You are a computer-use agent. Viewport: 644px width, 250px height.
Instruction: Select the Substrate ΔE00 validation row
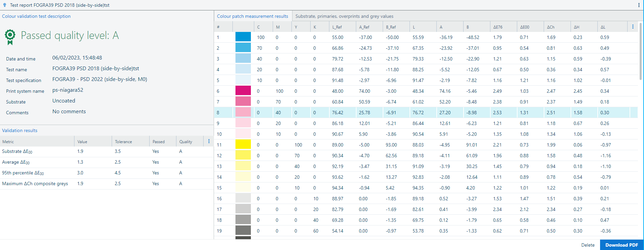point(17,152)
